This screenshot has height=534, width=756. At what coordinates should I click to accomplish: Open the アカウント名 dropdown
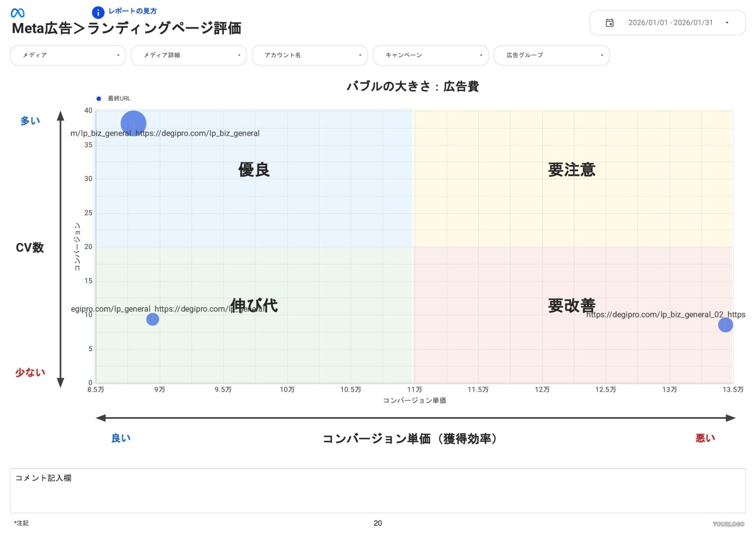(x=310, y=55)
